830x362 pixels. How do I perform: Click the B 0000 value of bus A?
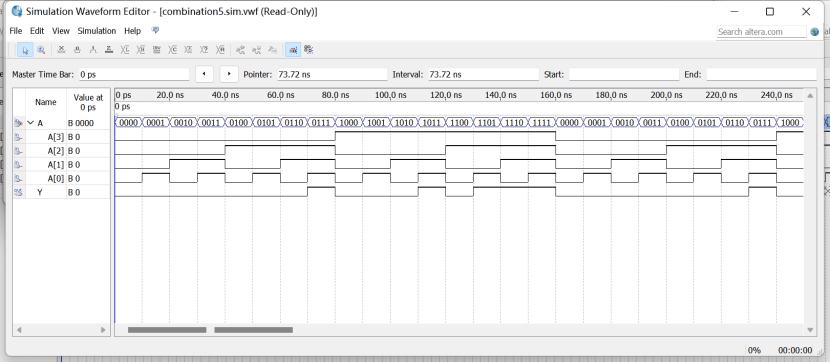pyautogui.click(x=80, y=123)
